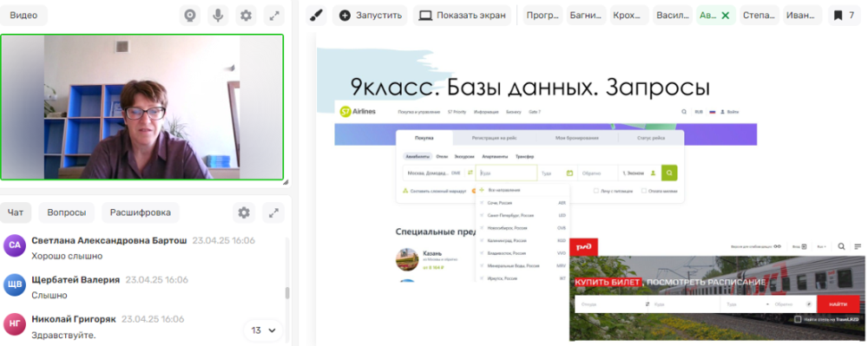Expand the Видео panel to fullscreen
Viewport: 868px width, 346px height.
coord(274,16)
